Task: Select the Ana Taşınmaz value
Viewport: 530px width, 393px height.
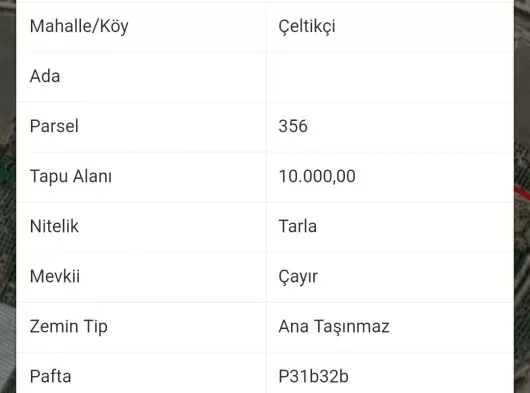Action: (x=334, y=326)
